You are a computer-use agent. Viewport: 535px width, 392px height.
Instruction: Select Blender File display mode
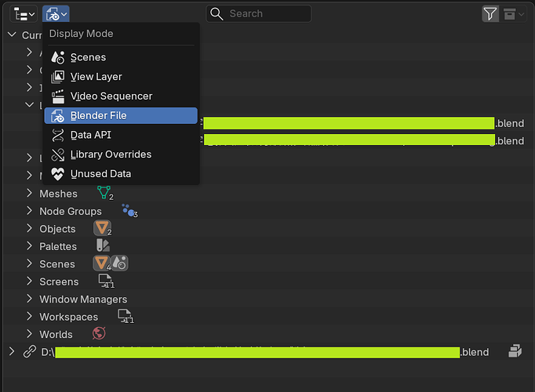(x=121, y=115)
